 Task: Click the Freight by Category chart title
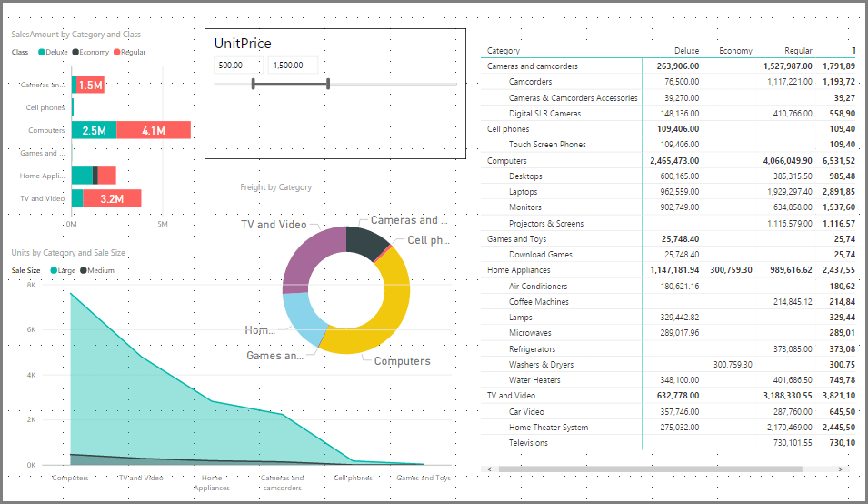pyautogui.click(x=275, y=187)
